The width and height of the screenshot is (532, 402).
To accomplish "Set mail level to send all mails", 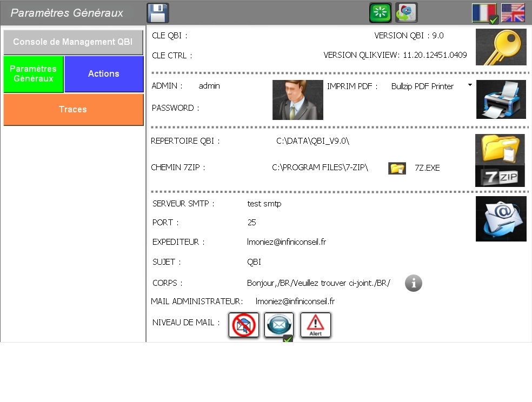I will [279, 325].
